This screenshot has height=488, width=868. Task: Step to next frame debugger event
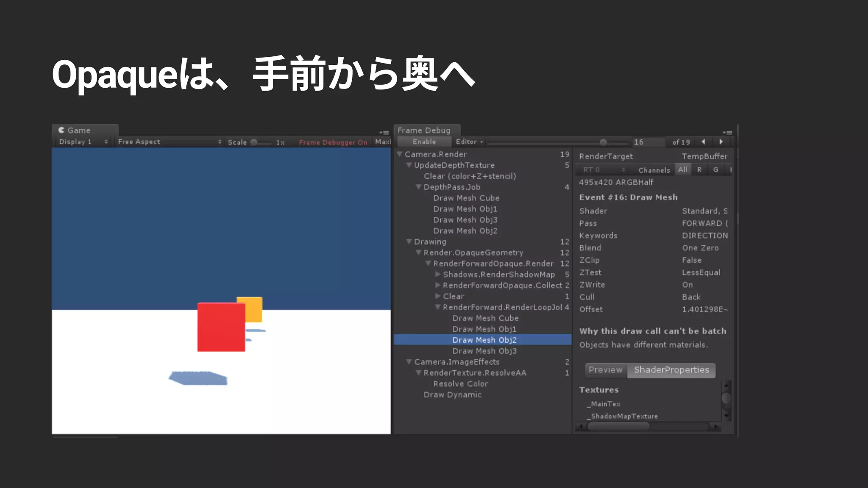[x=721, y=142]
